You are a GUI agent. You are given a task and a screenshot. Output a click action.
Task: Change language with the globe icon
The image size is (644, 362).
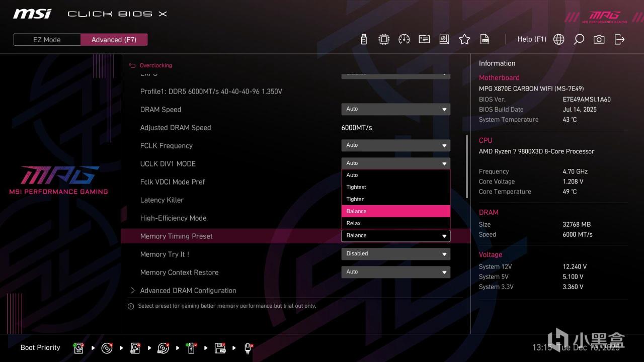(x=558, y=39)
